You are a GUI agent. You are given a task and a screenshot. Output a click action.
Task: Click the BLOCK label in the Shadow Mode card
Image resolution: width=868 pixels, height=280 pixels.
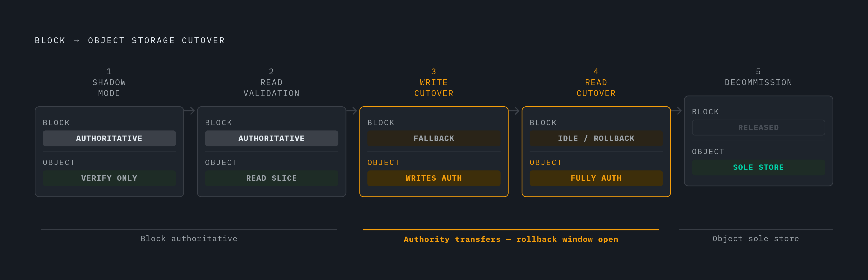(56, 123)
